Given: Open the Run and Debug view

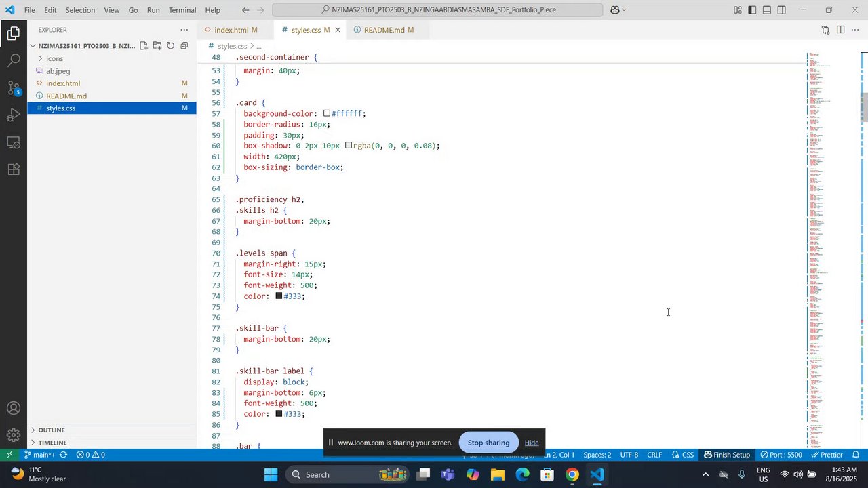Looking at the screenshot, I should (14, 115).
